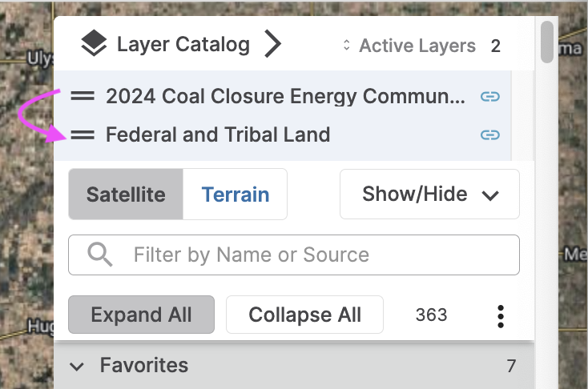Image resolution: width=588 pixels, height=389 pixels.
Task: Click the search magnifier icon
Action: tap(99, 255)
